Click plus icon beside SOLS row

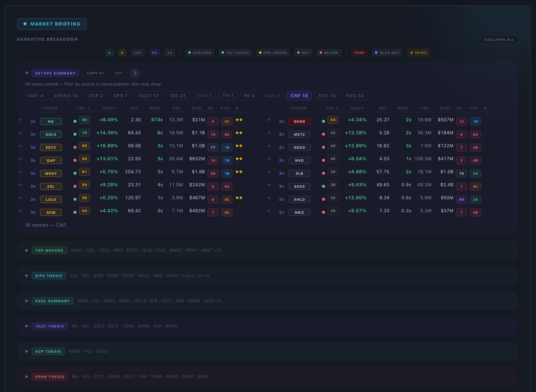click(20, 133)
